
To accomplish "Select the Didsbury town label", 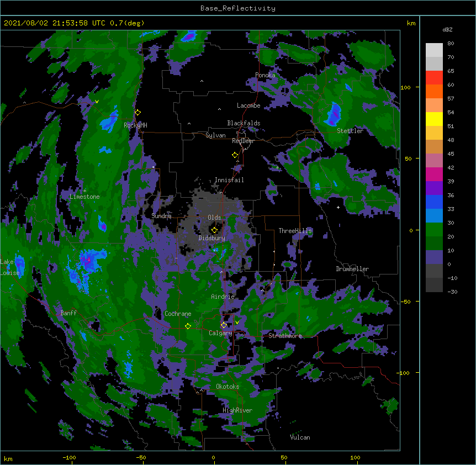I will 211,238.
